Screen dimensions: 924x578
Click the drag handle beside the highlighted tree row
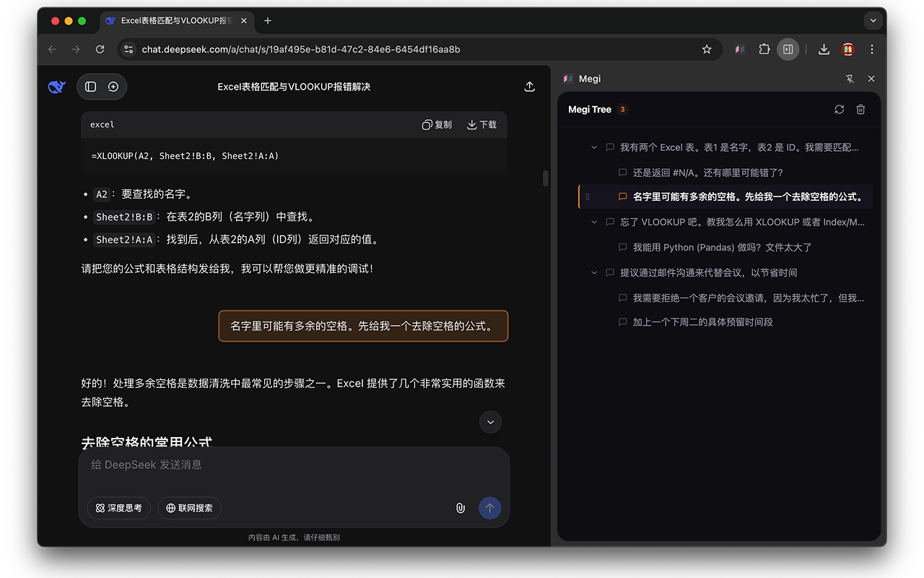pos(588,197)
